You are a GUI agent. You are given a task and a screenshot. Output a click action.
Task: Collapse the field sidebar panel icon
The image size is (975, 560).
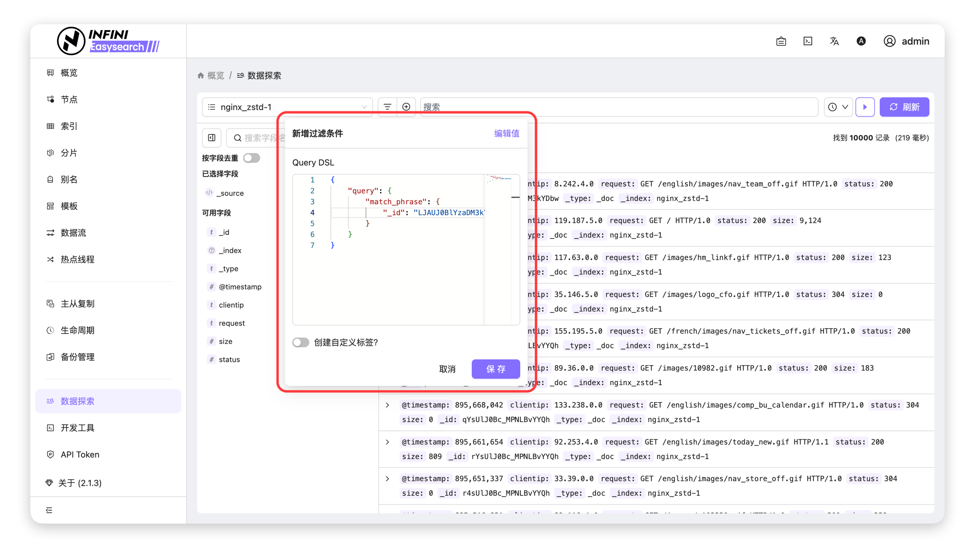point(212,138)
